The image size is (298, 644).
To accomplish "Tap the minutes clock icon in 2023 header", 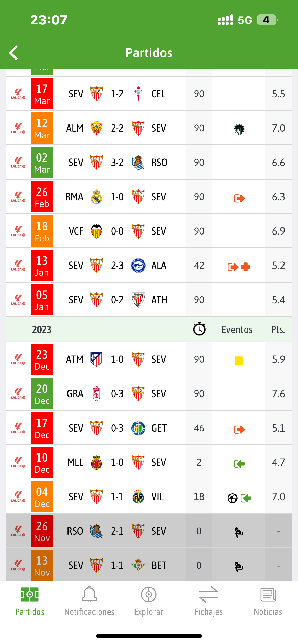I will coord(199,329).
